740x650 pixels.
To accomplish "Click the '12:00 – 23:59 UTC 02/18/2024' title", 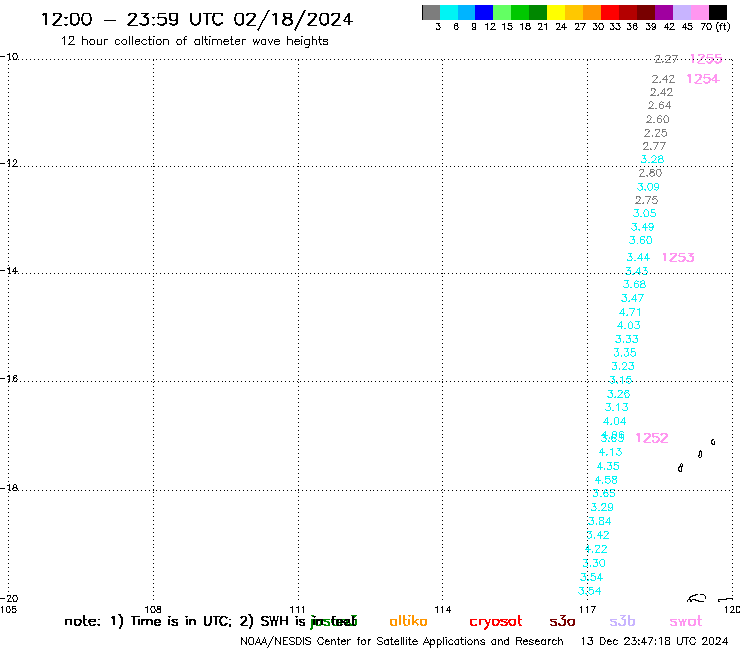I will click(197, 19).
